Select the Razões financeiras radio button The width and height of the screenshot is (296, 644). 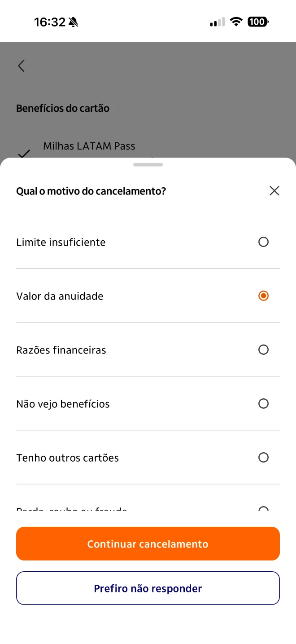(264, 350)
